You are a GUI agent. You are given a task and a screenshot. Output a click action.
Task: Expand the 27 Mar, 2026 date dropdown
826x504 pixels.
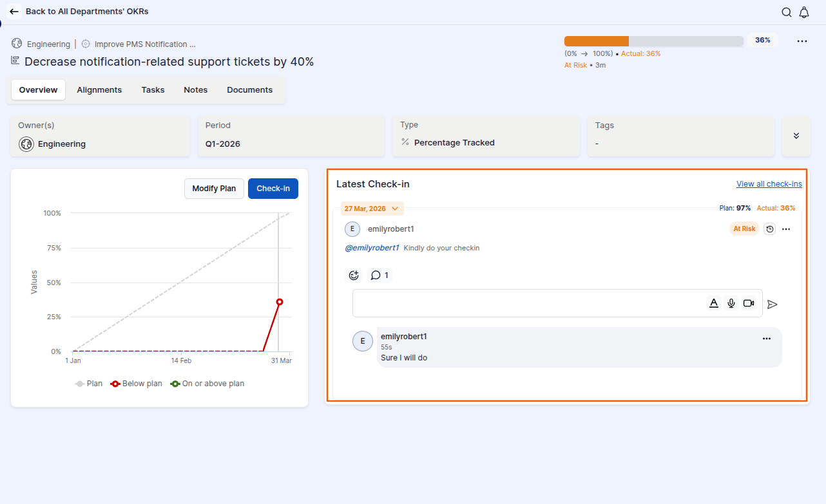coord(372,209)
